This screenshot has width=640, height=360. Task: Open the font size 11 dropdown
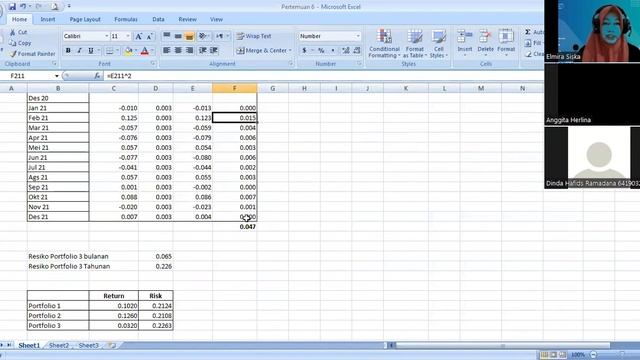(128, 36)
